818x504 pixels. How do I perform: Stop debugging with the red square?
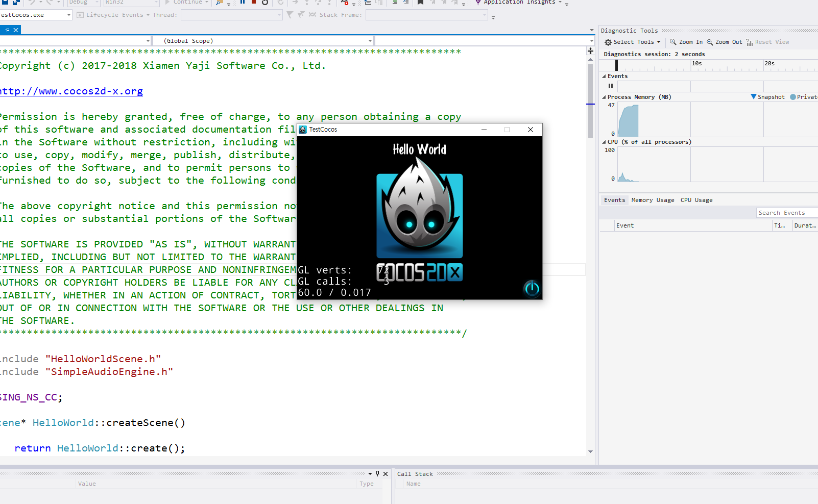tap(254, 2)
